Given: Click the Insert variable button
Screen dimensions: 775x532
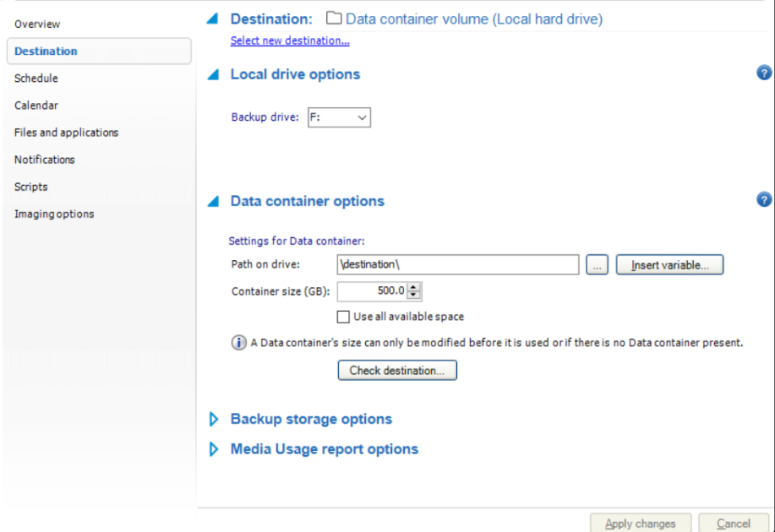Looking at the screenshot, I should [x=669, y=265].
